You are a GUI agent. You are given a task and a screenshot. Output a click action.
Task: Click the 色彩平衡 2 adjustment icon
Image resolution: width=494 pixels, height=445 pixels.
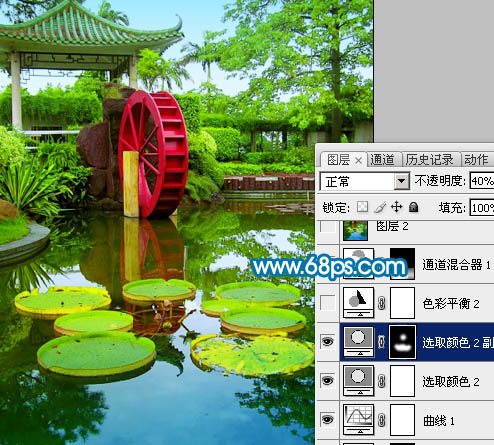(358, 303)
